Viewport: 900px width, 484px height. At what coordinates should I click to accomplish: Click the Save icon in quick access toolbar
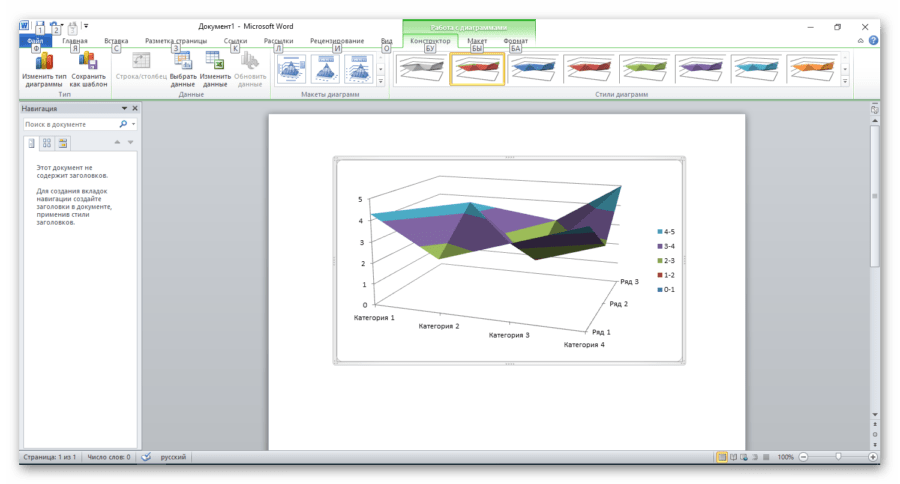(x=38, y=25)
